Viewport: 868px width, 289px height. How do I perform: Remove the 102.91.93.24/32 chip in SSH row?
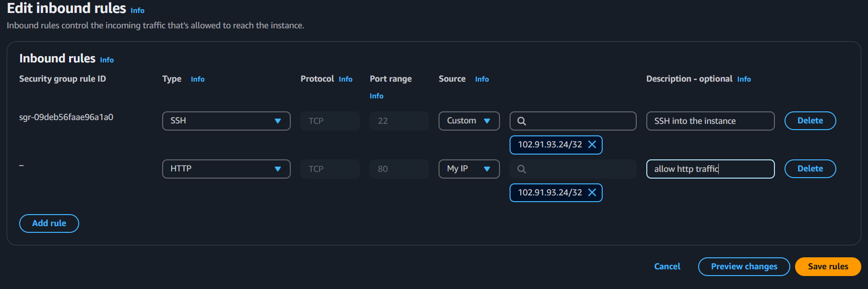592,144
